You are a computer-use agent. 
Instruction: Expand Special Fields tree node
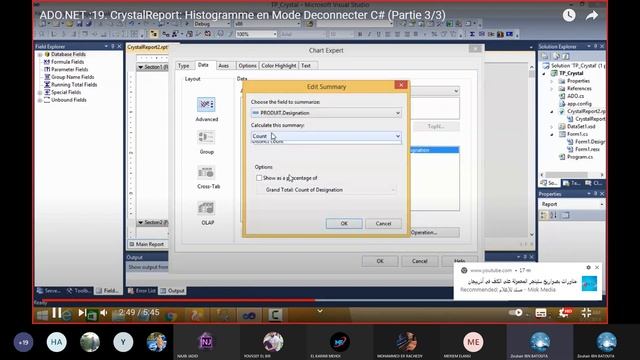pyautogui.click(x=40, y=93)
